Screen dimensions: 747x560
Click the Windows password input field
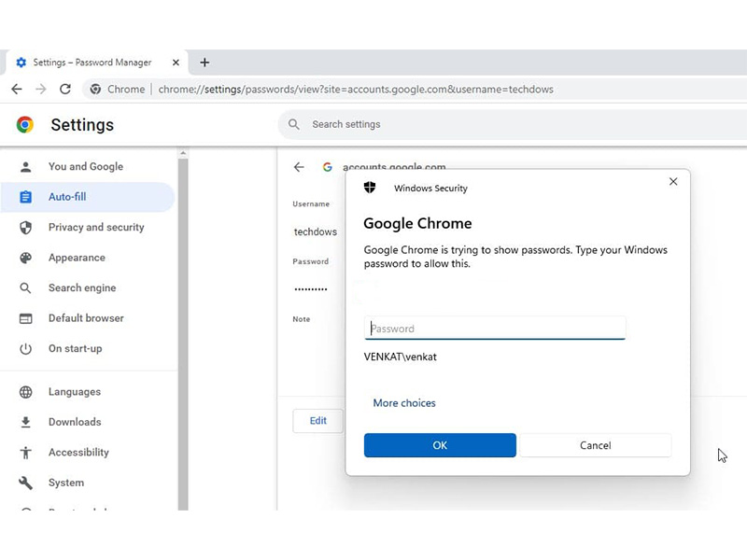[x=495, y=329]
